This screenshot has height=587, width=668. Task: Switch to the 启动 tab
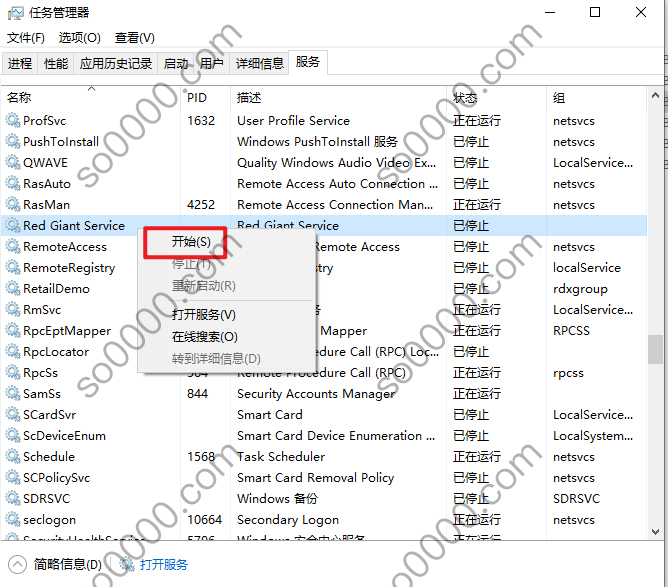[x=176, y=63]
